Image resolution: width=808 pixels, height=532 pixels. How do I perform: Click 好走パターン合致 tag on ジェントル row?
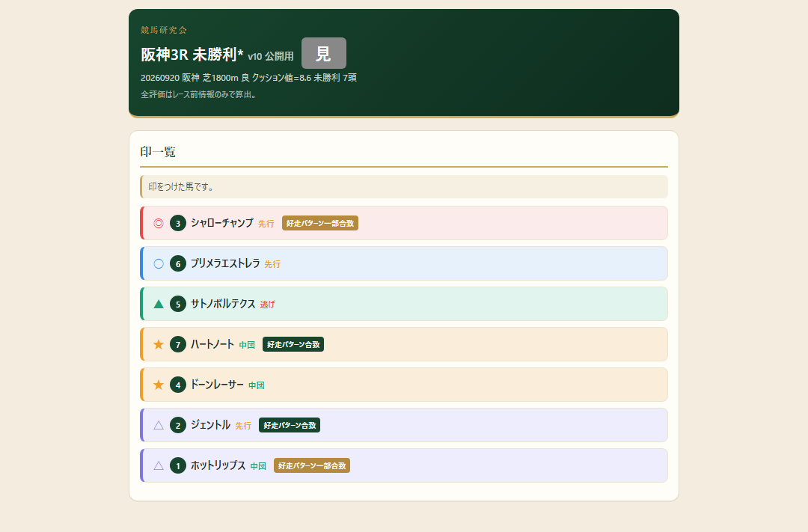point(290,425)
